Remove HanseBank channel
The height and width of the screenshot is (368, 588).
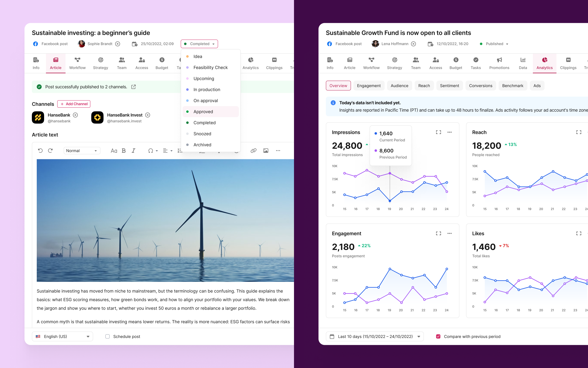76,115
